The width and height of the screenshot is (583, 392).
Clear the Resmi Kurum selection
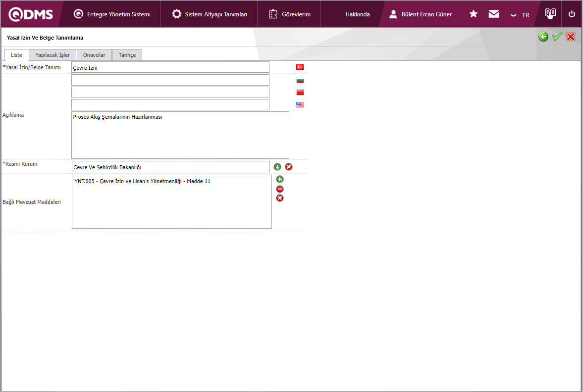coord(289,167)
